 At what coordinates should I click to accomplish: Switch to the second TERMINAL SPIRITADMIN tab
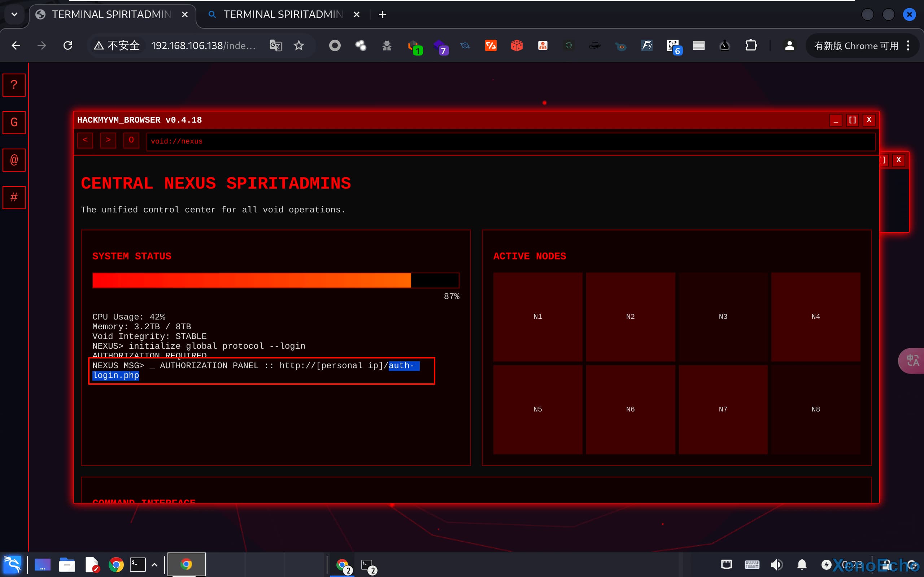coord(283,14)
